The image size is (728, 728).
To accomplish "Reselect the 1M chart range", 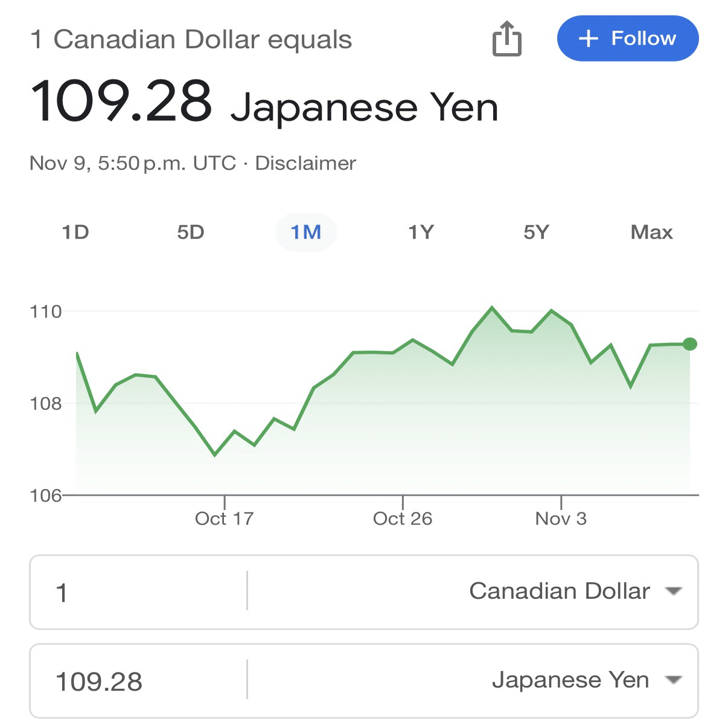I will [306, 232].
